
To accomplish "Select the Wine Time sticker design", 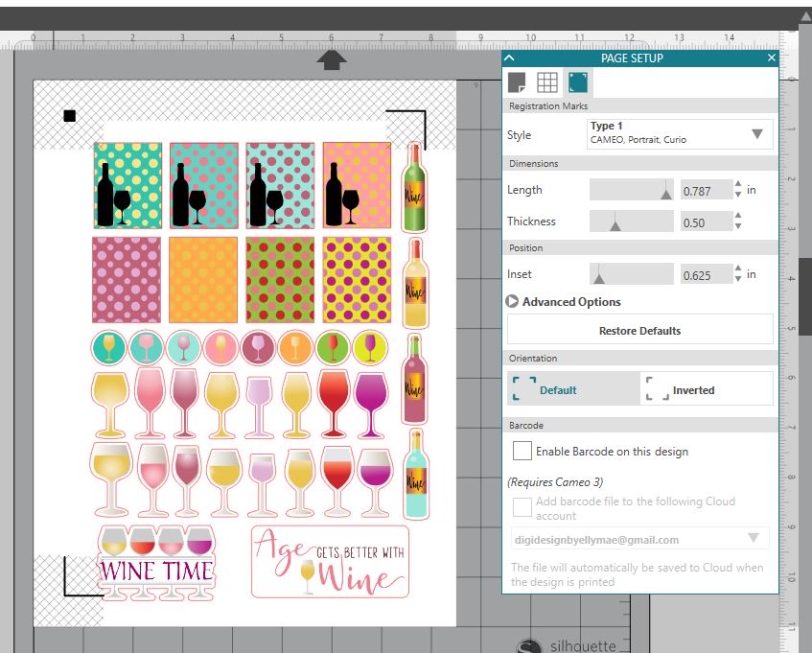I will click(x=157, y=562).
